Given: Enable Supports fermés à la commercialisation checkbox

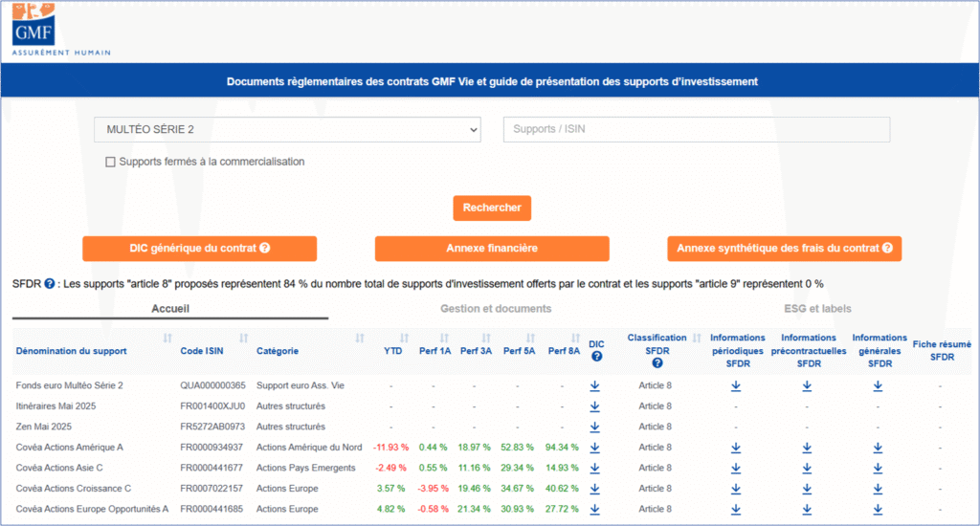Looking at the screenshot, I should (111, 162).
